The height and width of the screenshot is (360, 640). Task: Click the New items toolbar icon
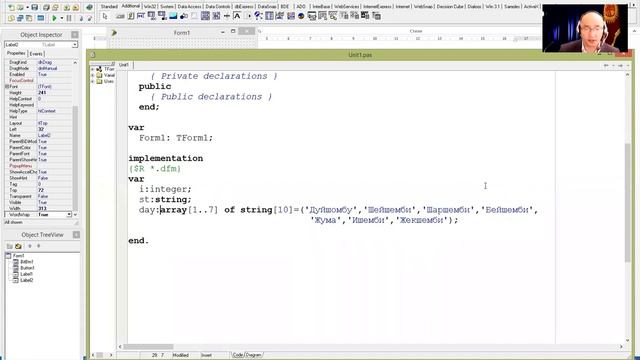11,7
